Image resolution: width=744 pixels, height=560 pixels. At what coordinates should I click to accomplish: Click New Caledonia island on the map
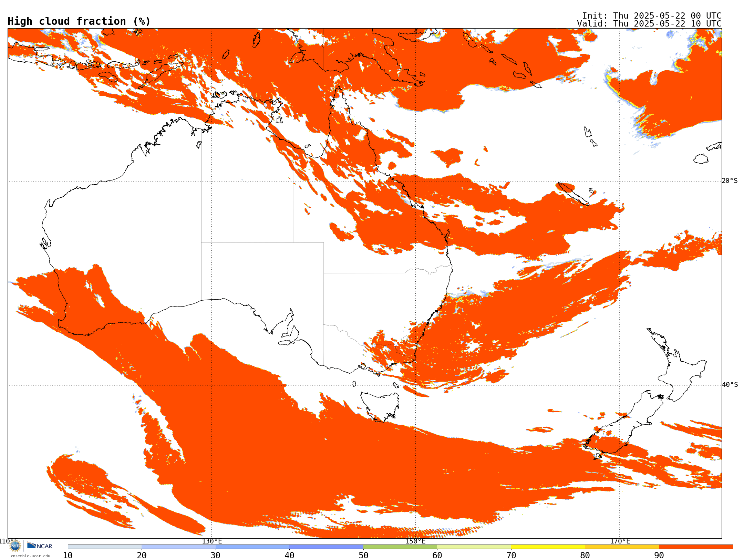[x=573, y=194]
